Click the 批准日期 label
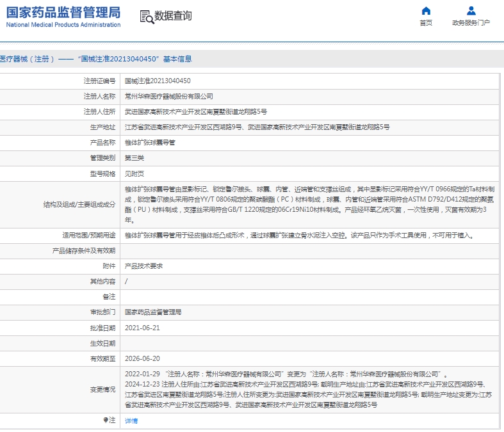Screen dimensions: 504x432 pyautogui.click(x=103, y=328)
